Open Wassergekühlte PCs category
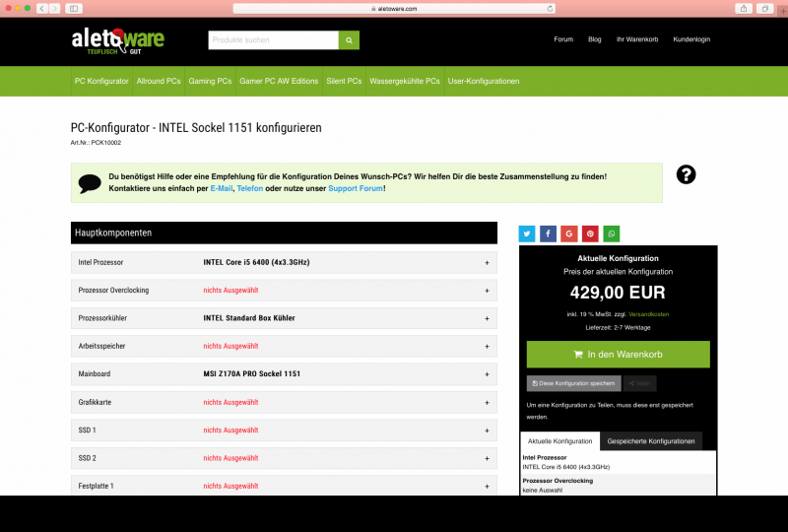Viewport: 788px width, 532px height. [405, 81]
